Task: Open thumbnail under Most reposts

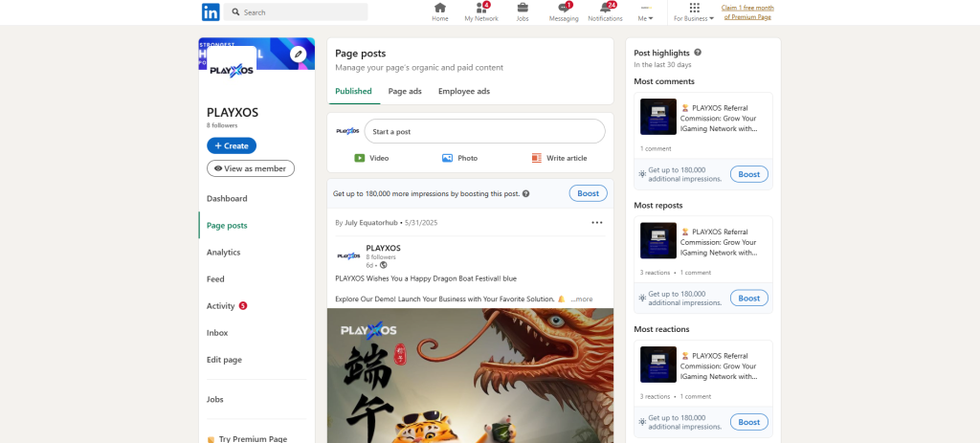Action: (x=658, y=240)
